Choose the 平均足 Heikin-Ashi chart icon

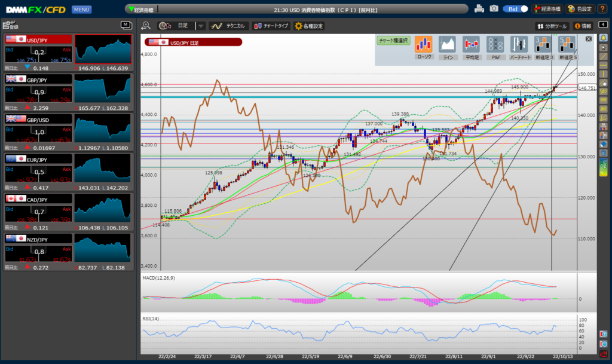pyautogui.click(x=472, y=47)
